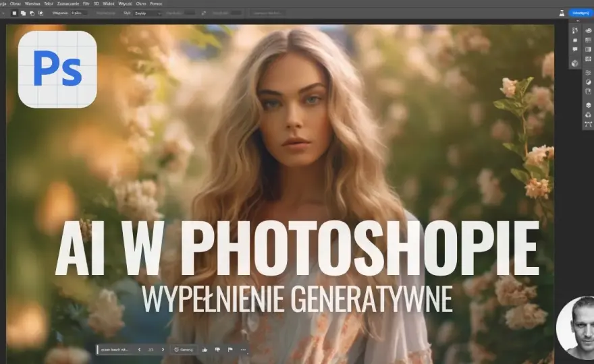Click the thumbs up rating icon

pyautogui.click(x=205, y=350)
